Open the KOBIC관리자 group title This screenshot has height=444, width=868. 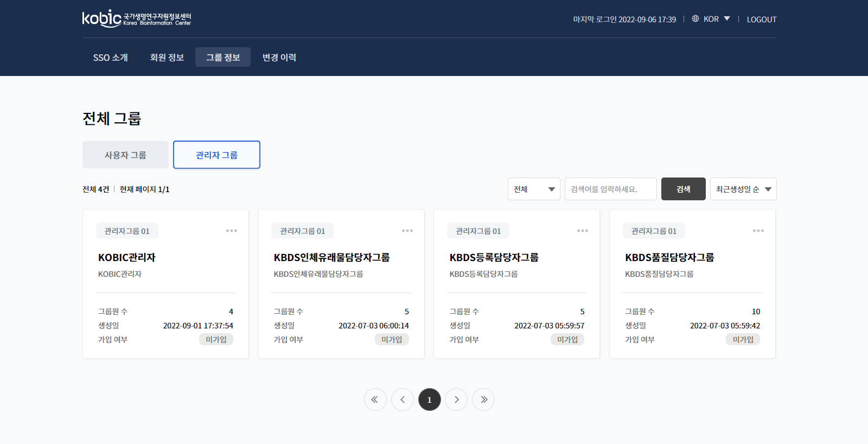[127, 257]
